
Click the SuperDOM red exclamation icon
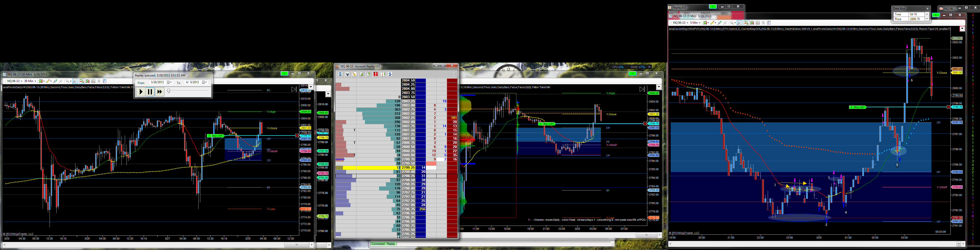(376, 74)
